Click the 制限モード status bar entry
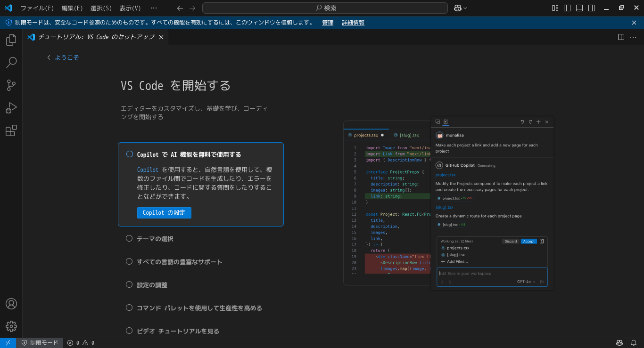This screenshot has width=644, height=348. [x=40, y=343]
